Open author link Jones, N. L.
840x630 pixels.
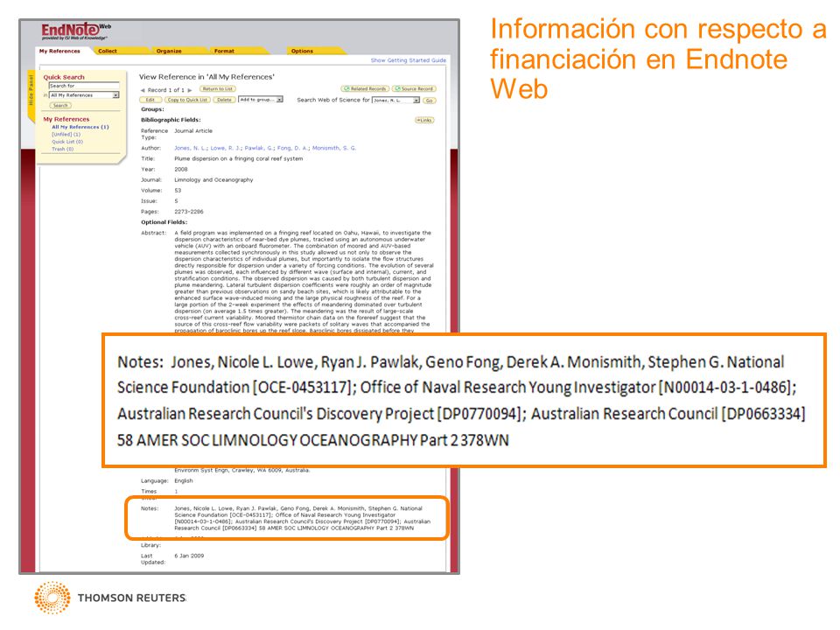(191, 148)
